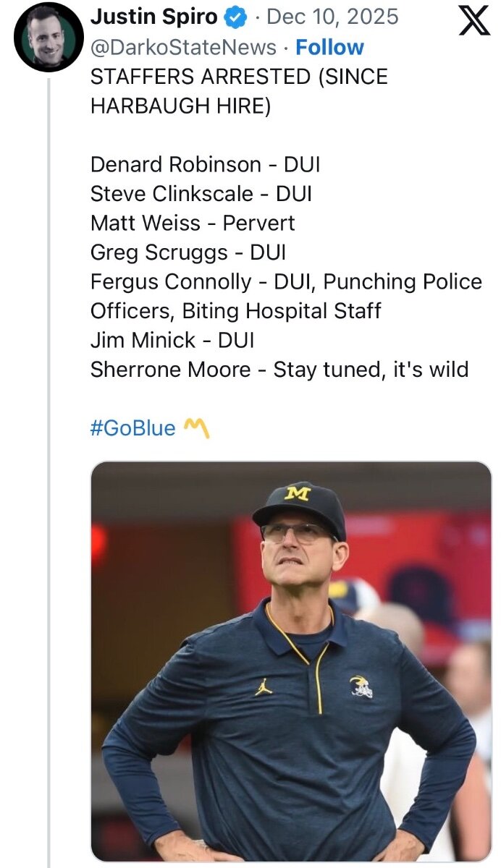
Task: Click the Denard Robinson - DUI line
Action: click(205, 165)
